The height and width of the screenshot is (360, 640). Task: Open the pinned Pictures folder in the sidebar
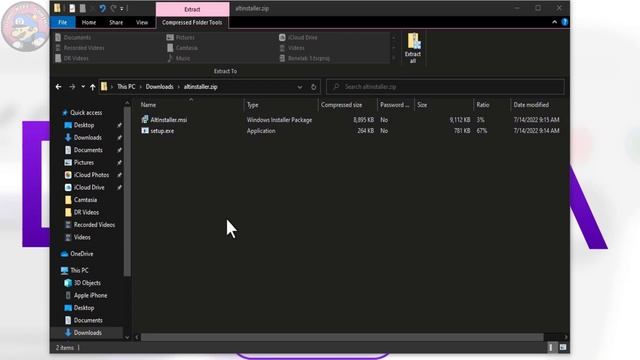[84, 162]
